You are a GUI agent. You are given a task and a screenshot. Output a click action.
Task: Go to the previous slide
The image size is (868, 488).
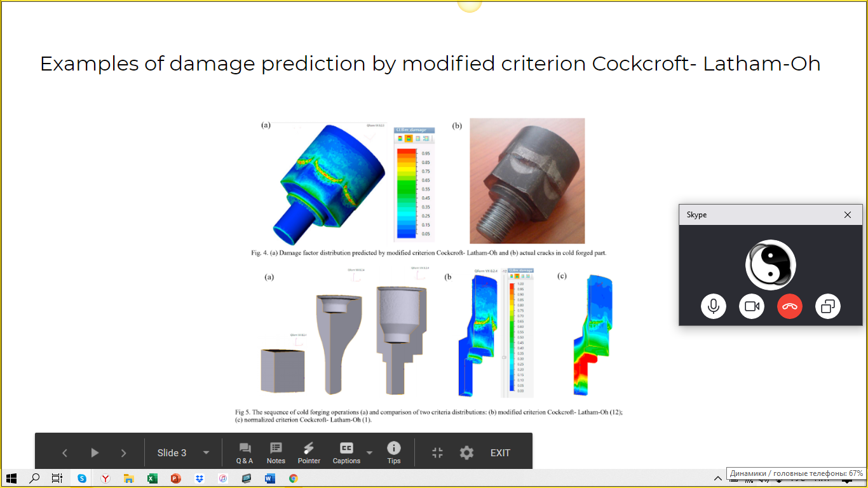(x=65, y=453)
